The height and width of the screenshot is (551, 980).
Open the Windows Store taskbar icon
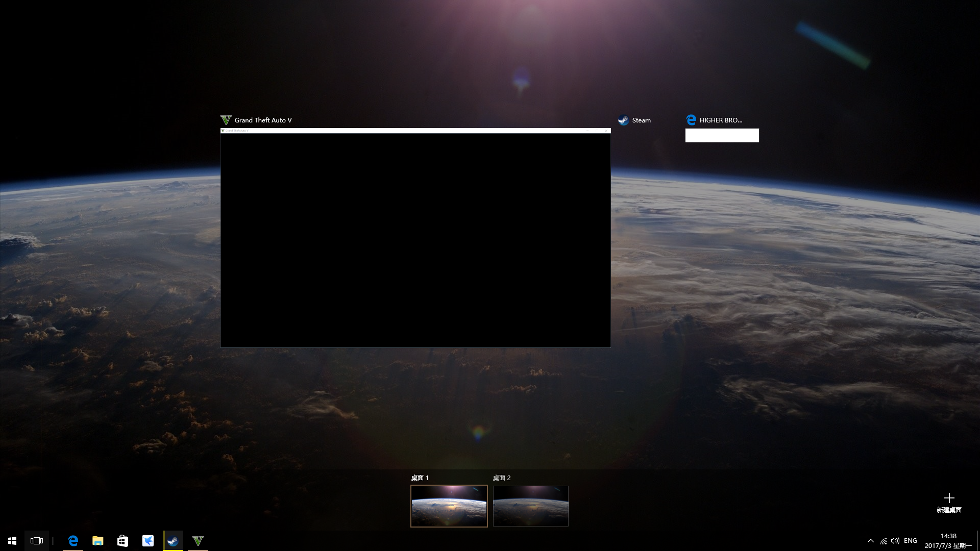[122, 541]
